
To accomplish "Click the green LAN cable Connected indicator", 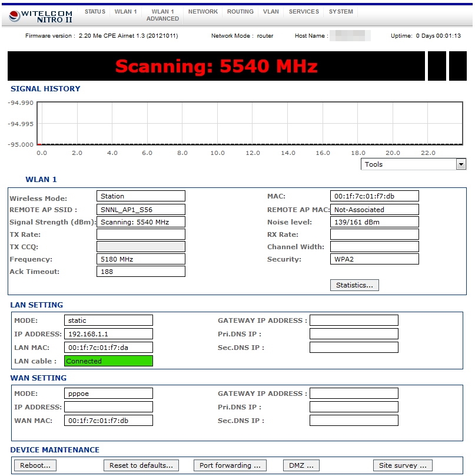I will 108,361.
